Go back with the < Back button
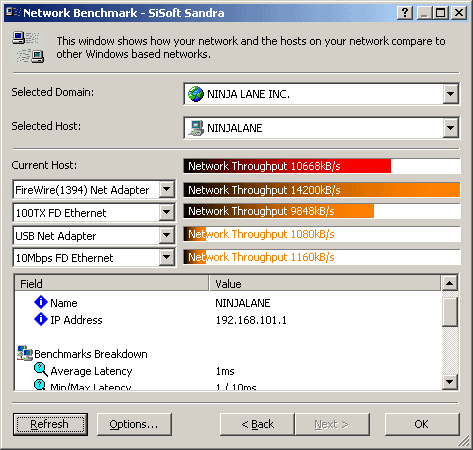 [257, 424]
